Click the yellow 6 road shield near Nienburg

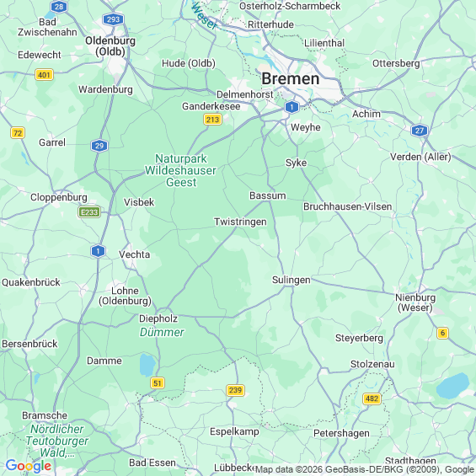[442, 333]
